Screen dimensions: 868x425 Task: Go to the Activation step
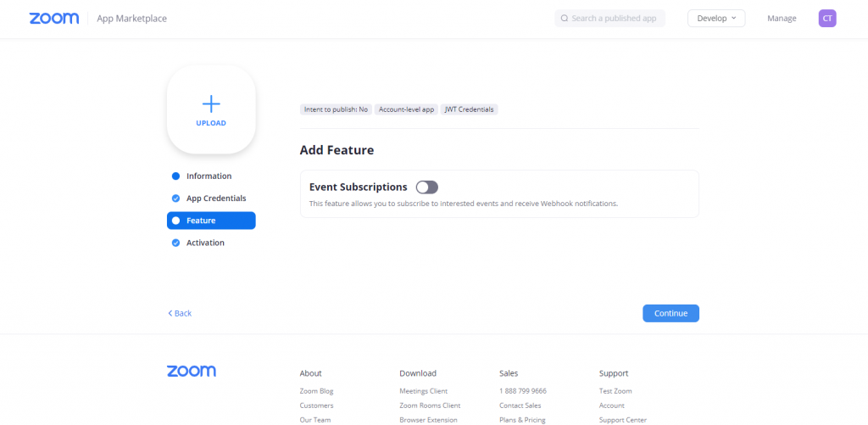pos(205,243)
